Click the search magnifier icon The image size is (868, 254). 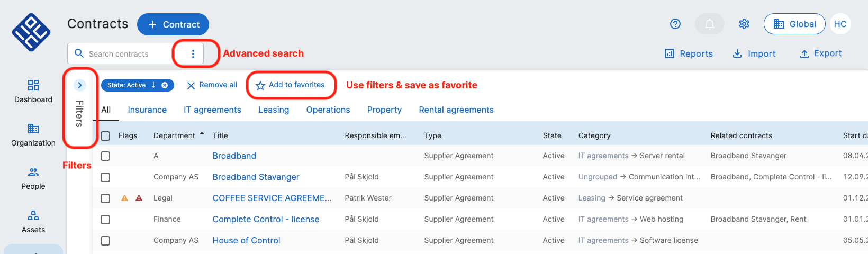[x=79, y=53]
